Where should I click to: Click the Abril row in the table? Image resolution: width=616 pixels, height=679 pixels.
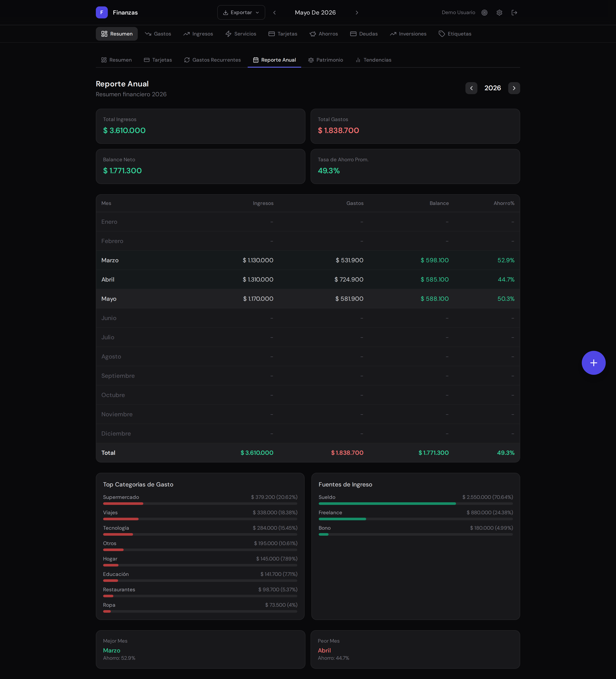308,280
